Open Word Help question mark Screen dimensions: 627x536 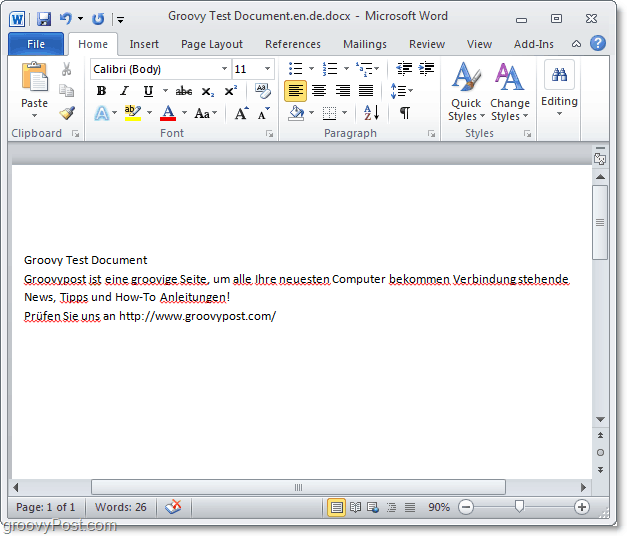coord(597,43)
